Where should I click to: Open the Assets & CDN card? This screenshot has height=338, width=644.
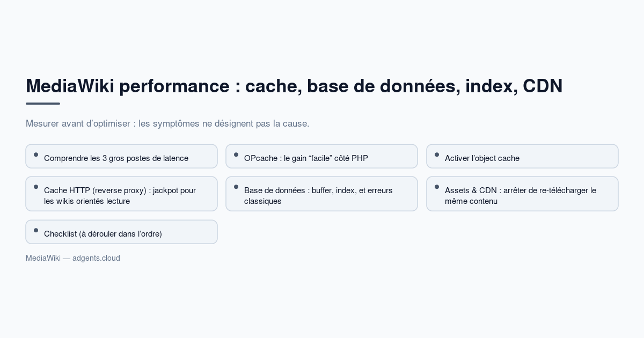pos(522,194)
